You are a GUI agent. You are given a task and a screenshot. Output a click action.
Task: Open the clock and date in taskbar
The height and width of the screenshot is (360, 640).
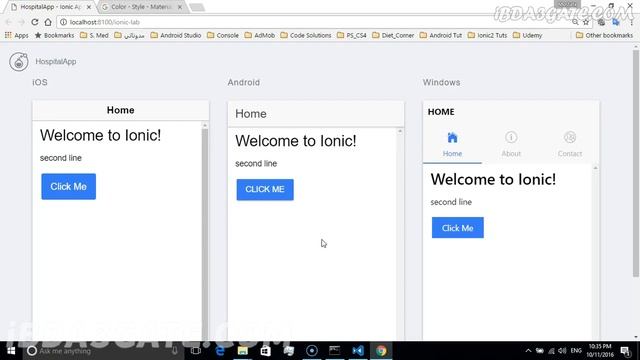[x=600, y=351]
